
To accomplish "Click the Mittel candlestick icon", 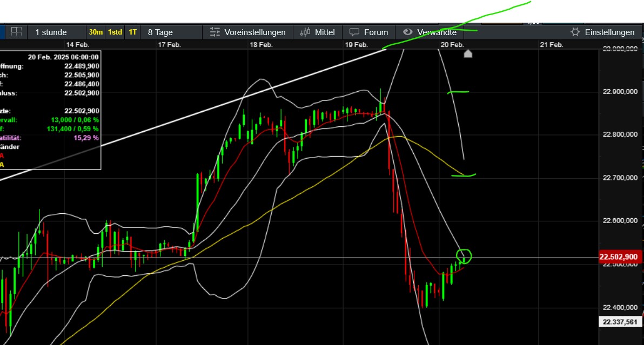I will coord(305,32).
